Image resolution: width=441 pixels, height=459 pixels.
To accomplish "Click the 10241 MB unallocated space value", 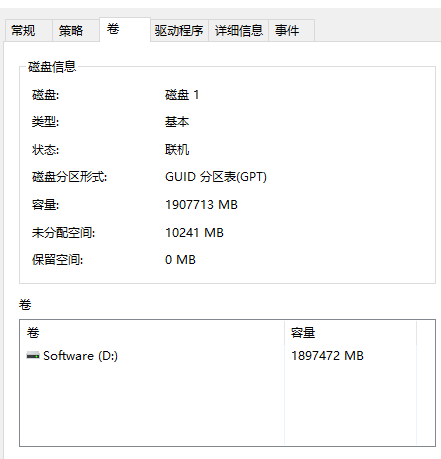I will click(x=194, y=233).
